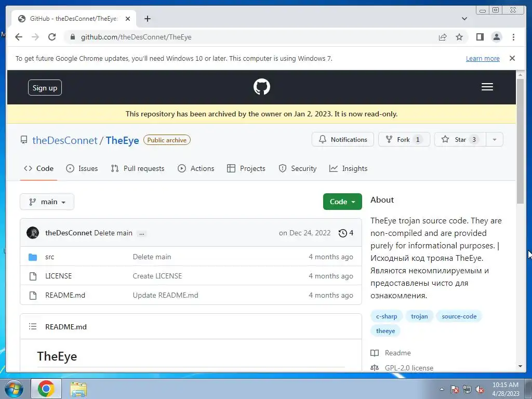Open Windows Explorer from the taskbar
Viewport: 532px width, 399px height.
78,389
